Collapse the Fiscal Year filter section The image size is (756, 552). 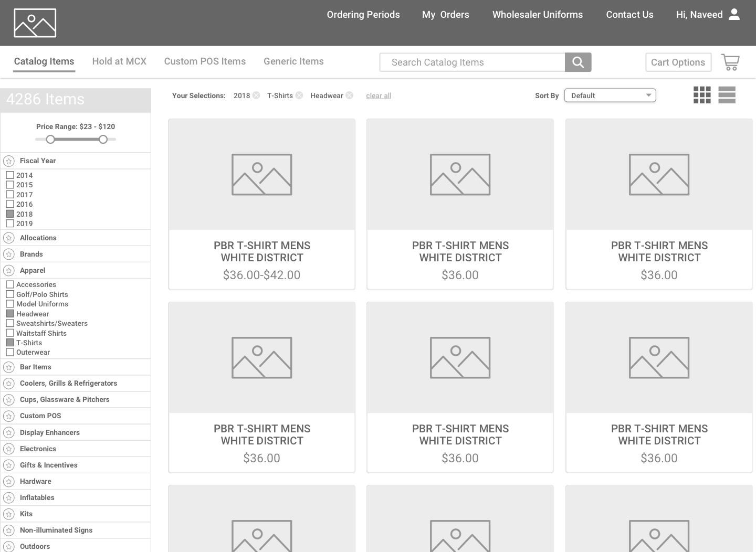point(76,161)
